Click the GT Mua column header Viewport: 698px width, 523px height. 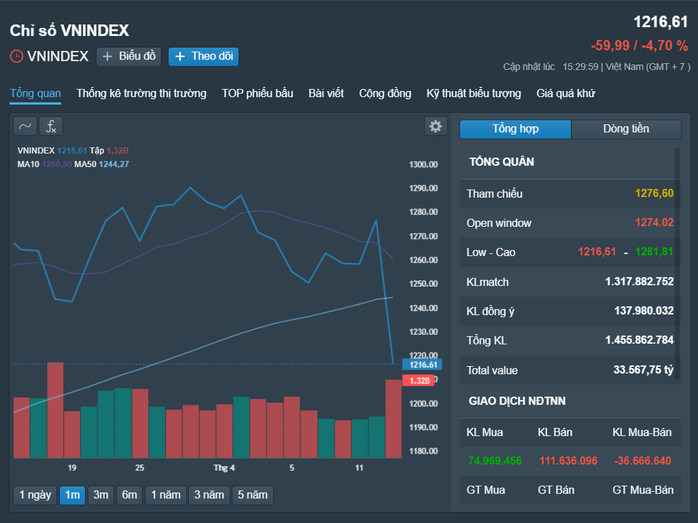pyautogui.click(x=486, y=490)
